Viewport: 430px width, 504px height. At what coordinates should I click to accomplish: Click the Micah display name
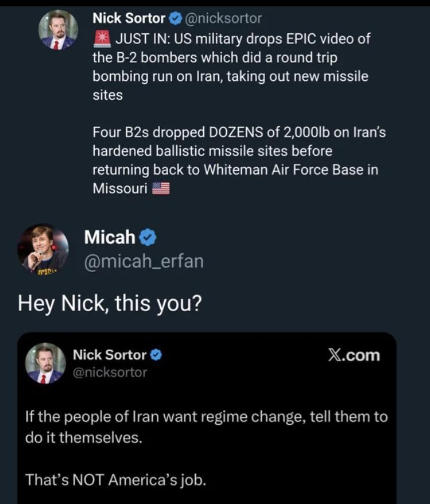110,236
